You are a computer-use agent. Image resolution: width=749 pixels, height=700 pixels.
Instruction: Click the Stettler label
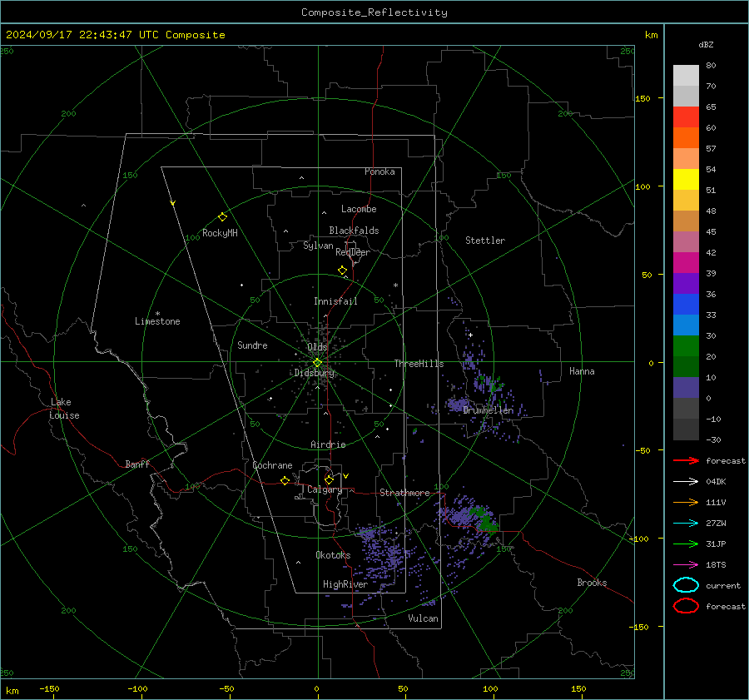click(x=485, y=241)
